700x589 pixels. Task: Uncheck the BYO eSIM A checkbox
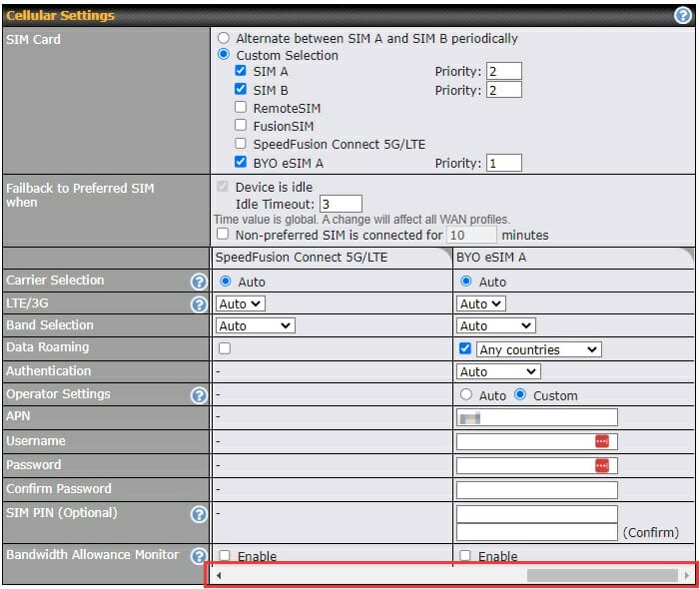coord(241,162)
